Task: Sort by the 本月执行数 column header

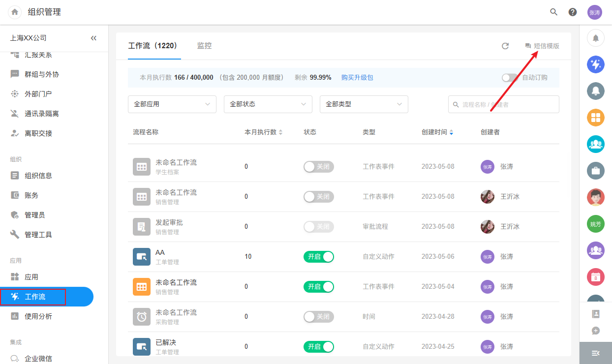Action: (263, 132)
